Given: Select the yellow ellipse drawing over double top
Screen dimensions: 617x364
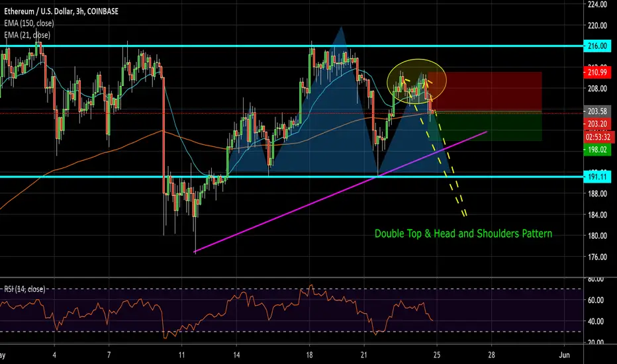Looking at the screenshot, I should coord(416,81).
